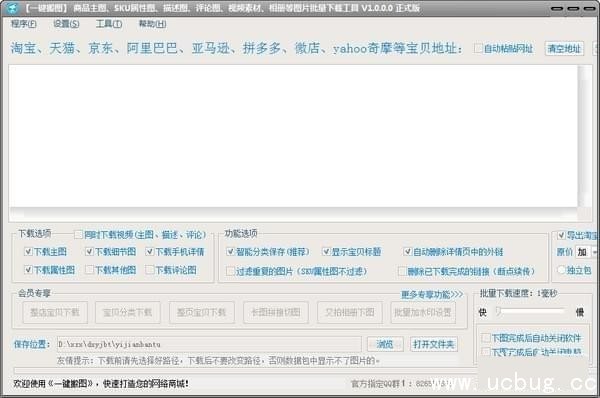Toggle 自动删除详情页中的外链 checkbox
This screenshot has width=600, height=398.
click(408, 251)
